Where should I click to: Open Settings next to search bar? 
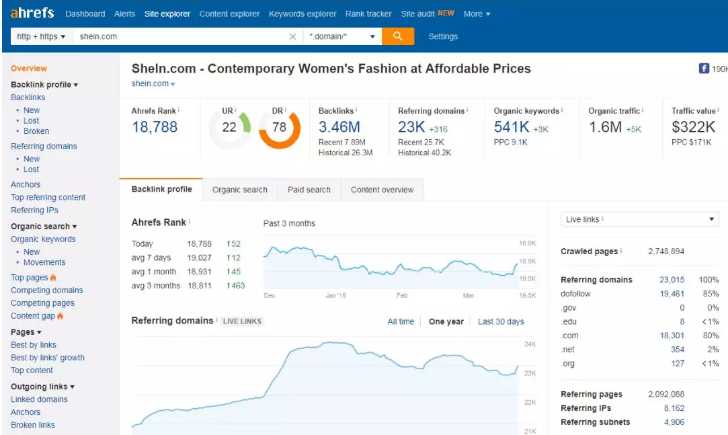click(x=443, y=36)
